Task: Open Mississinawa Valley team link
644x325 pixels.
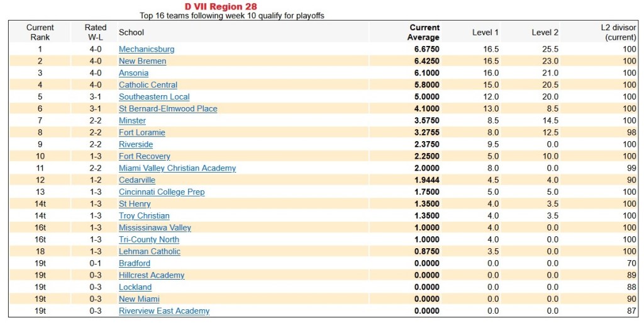Action: 155,227
